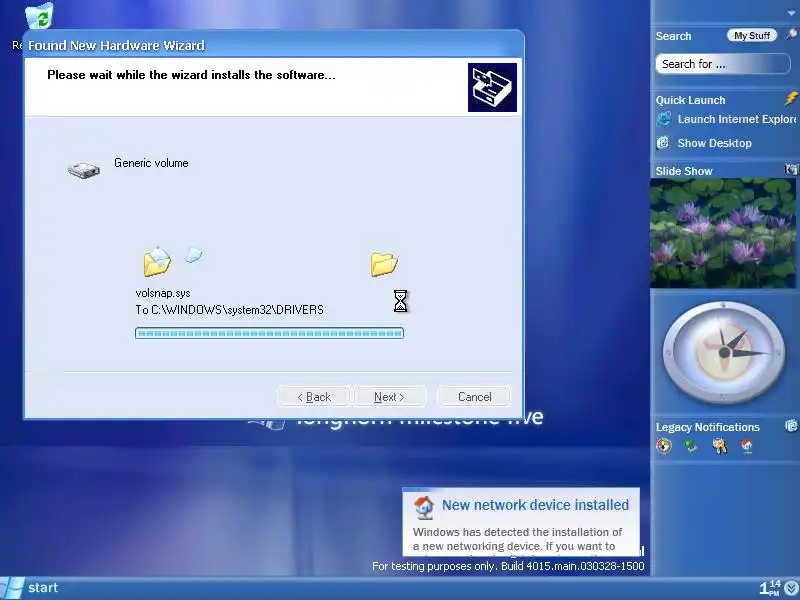
Task: Click the Found New Hardware Wizard title bar
Action: [274, 45]
